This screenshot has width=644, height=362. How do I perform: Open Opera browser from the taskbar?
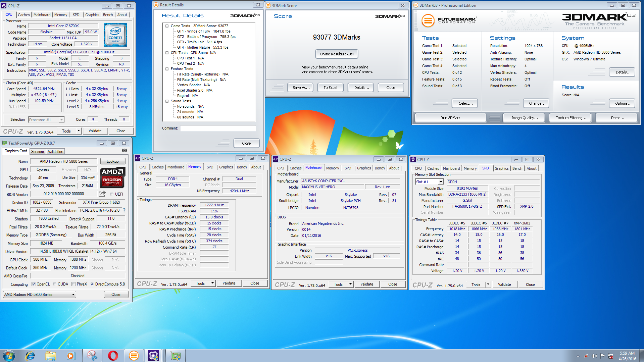113,356
